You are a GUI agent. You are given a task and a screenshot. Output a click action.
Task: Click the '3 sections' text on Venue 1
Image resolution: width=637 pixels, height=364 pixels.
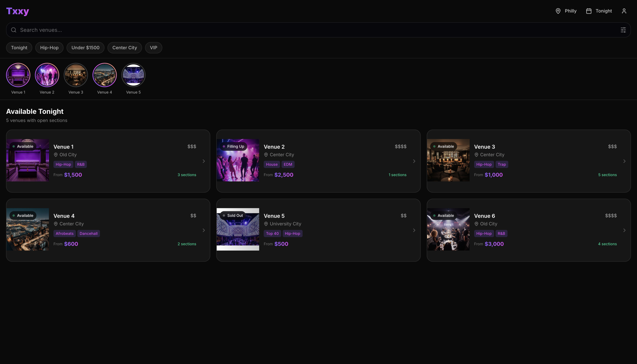point(187,175)
